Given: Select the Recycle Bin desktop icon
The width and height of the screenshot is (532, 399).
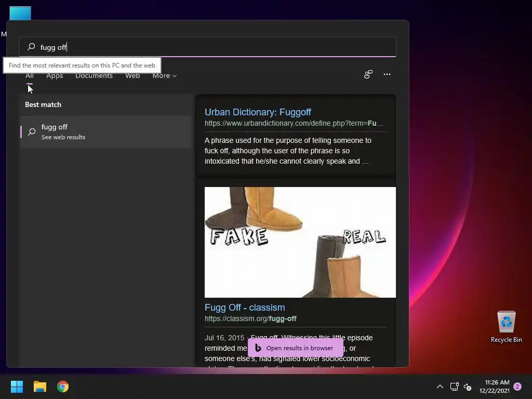Looking at the screenshot, I should coord(506,327).
